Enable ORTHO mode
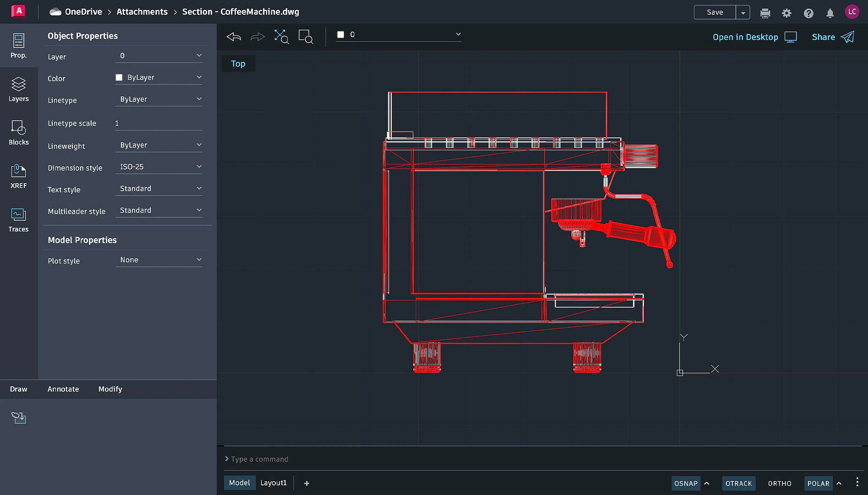This screenshot has width=868, height=495. pos(779,483)
